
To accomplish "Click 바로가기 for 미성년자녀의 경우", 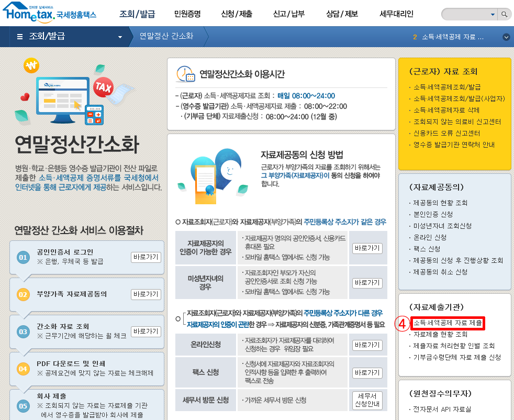I will point(367,283).
